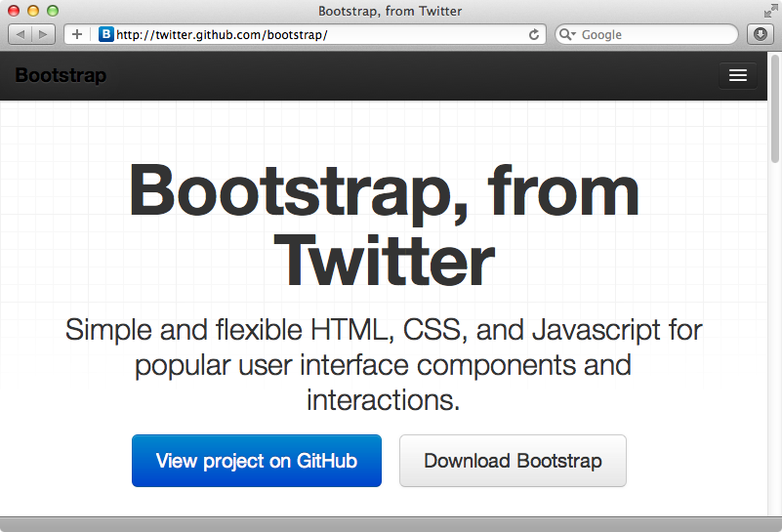Open the Google search magnifier dropdown

[567, 34]
